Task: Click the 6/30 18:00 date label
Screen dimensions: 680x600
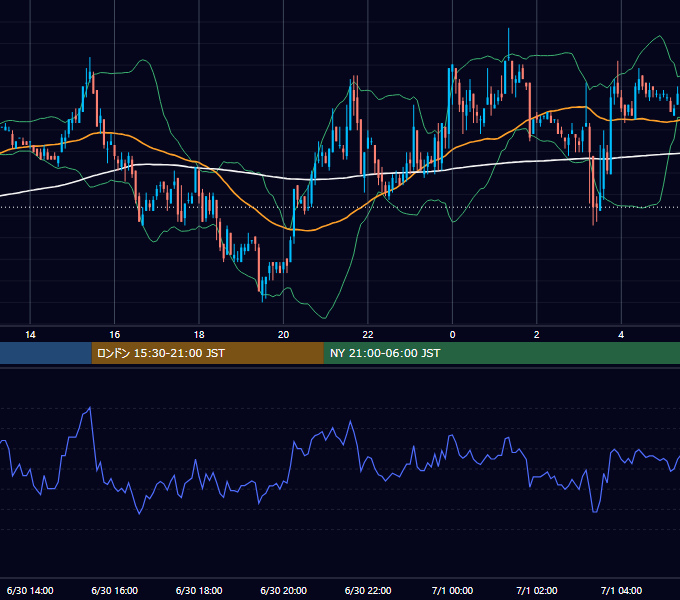Action: pyautogui.click(x=199, y=590)
